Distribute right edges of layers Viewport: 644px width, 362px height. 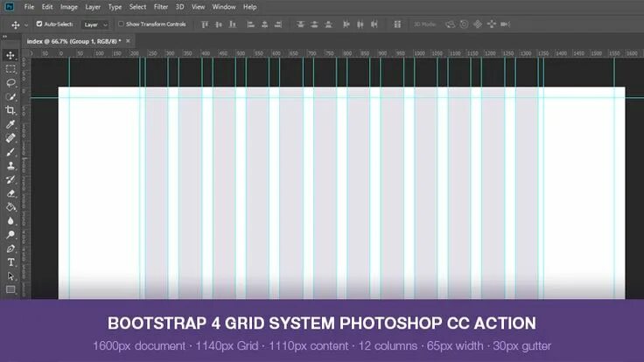[374, 24]
